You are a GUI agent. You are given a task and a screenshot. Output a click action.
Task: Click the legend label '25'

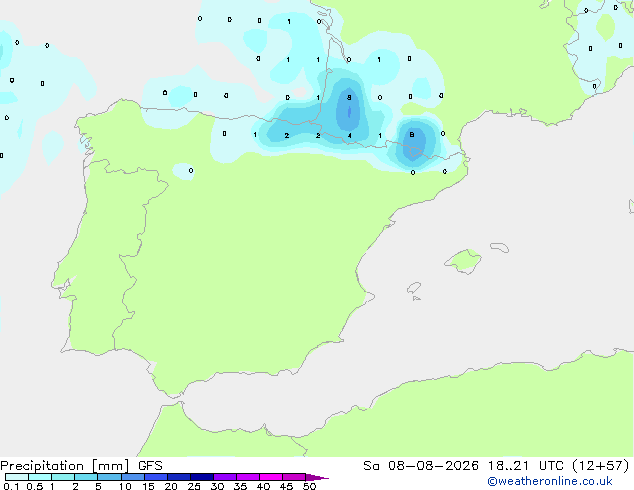pyautogui.click(x=194, y=486)
